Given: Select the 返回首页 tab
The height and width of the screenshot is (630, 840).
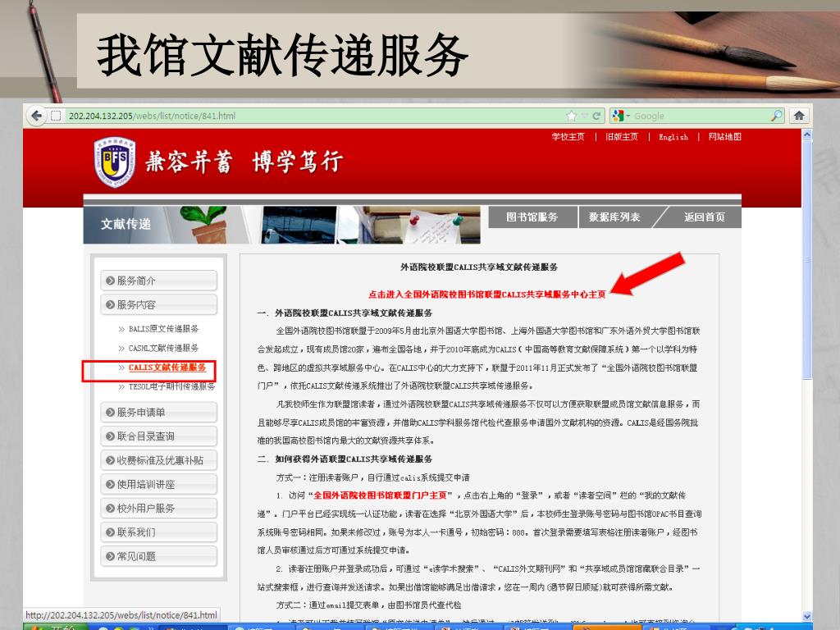Looking at the screenshot, I should (704, 217).
